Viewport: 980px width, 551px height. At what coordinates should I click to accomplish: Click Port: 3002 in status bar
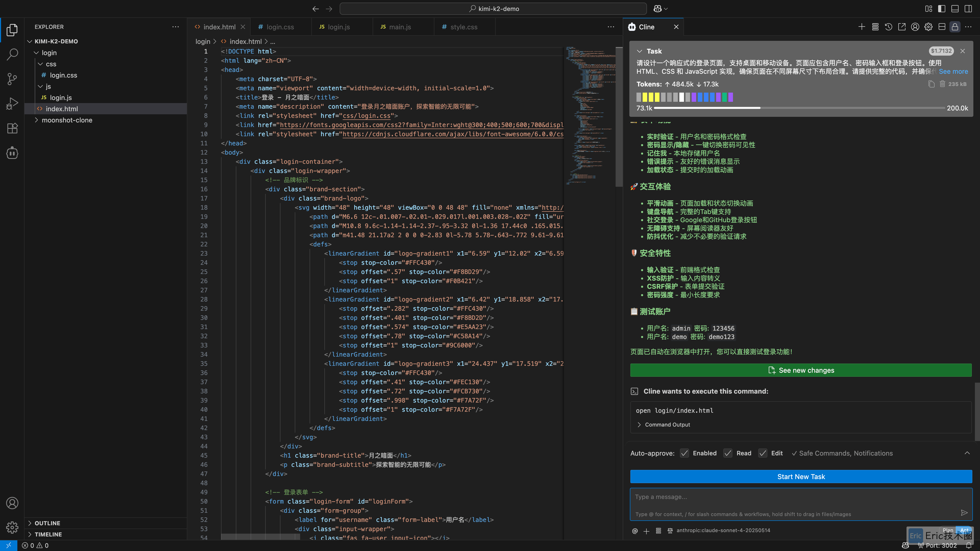[937, 546]
